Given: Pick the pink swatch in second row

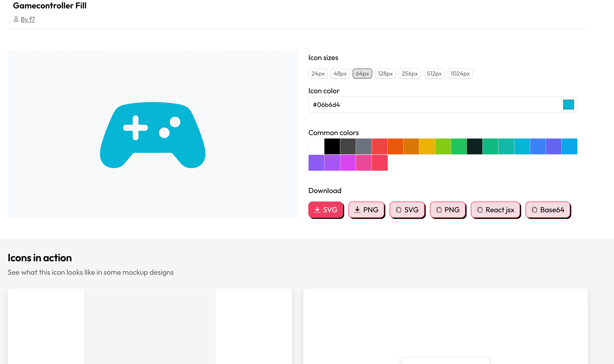Looking at the screenshot, I should coord(364,163).
